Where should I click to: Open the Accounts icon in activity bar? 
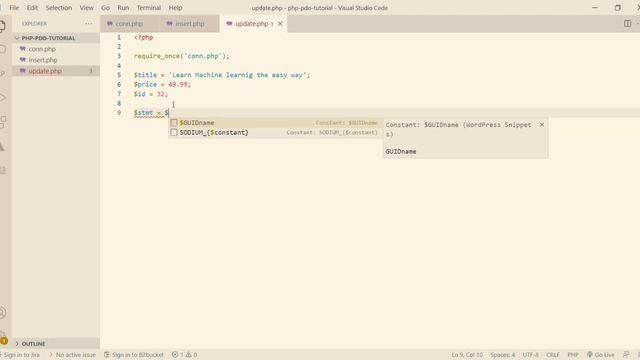pos(2,313)
